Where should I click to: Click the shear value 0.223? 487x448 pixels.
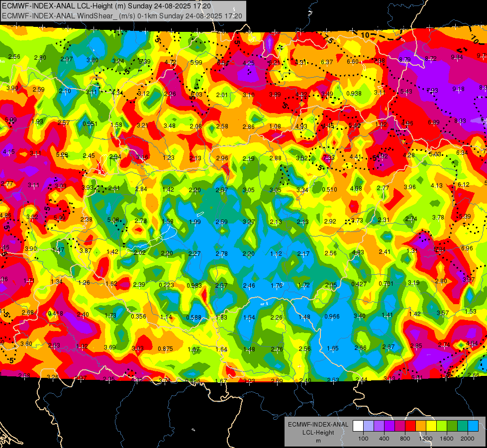(x=167, y=285)
